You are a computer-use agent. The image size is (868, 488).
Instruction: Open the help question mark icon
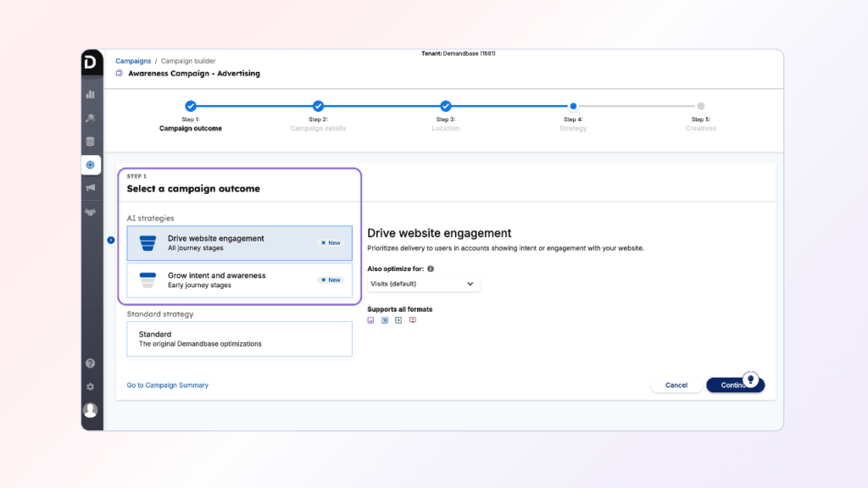click(91, 363)
